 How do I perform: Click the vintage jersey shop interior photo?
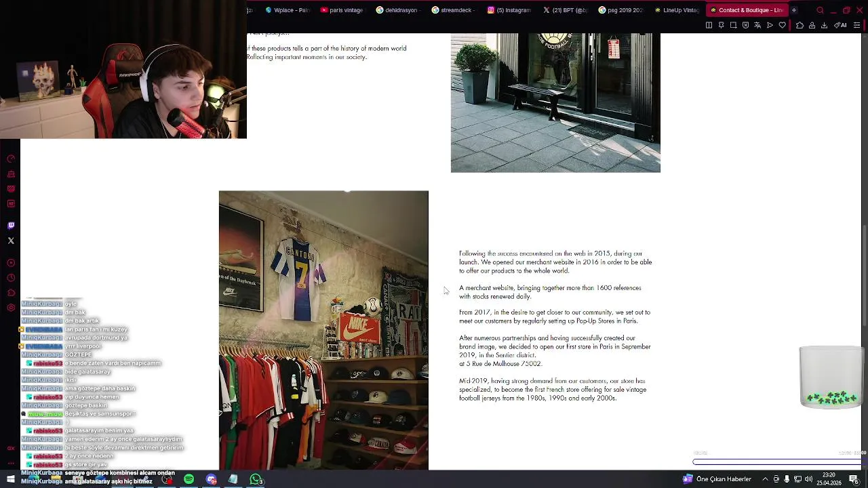click(323, 330)
